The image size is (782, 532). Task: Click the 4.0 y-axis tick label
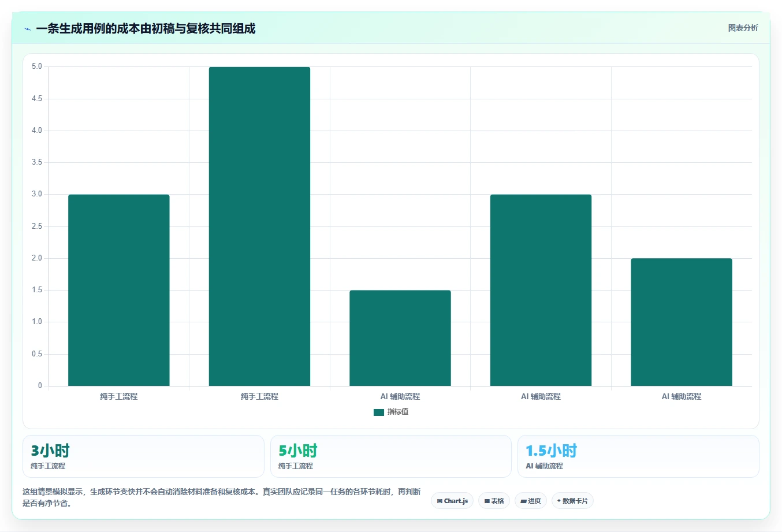(37, 131)
